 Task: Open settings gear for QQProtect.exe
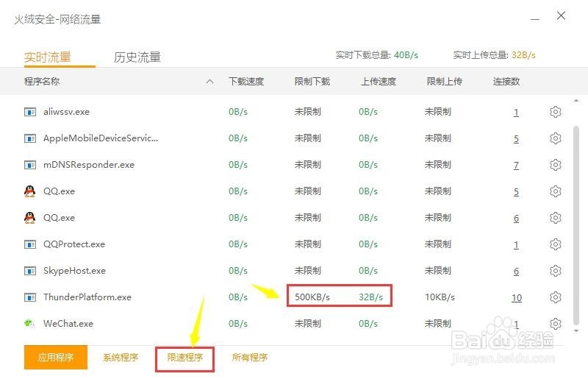pyautogui.click(x=556, y=244)
